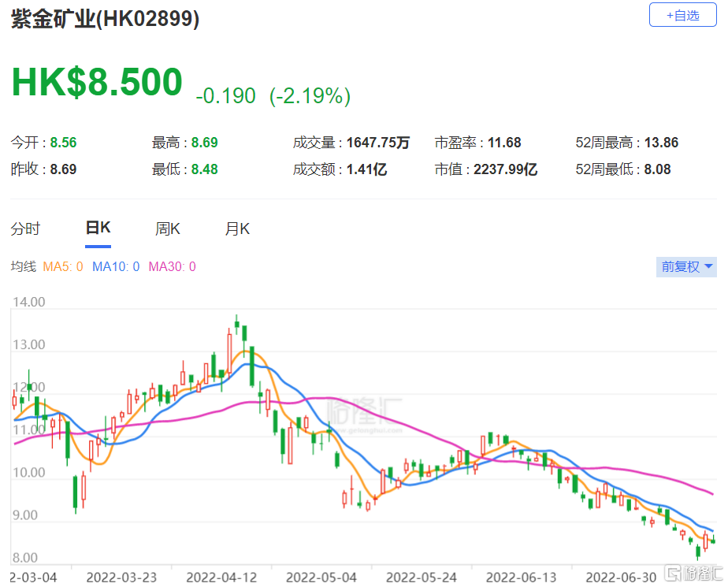
Task: Click the 今开 value 8.56
Action: pyautogui.click(x=63, y=143)
